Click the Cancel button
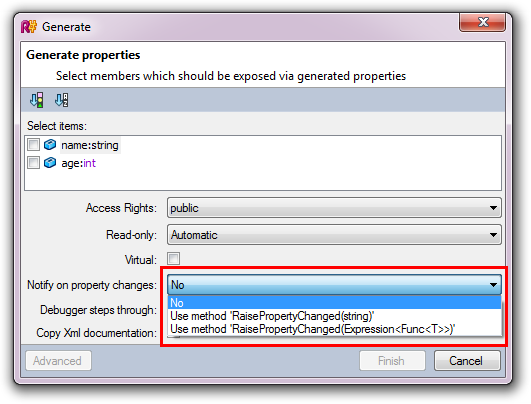Viewport: 531px width, 404px height. click(x=467, y=361)
